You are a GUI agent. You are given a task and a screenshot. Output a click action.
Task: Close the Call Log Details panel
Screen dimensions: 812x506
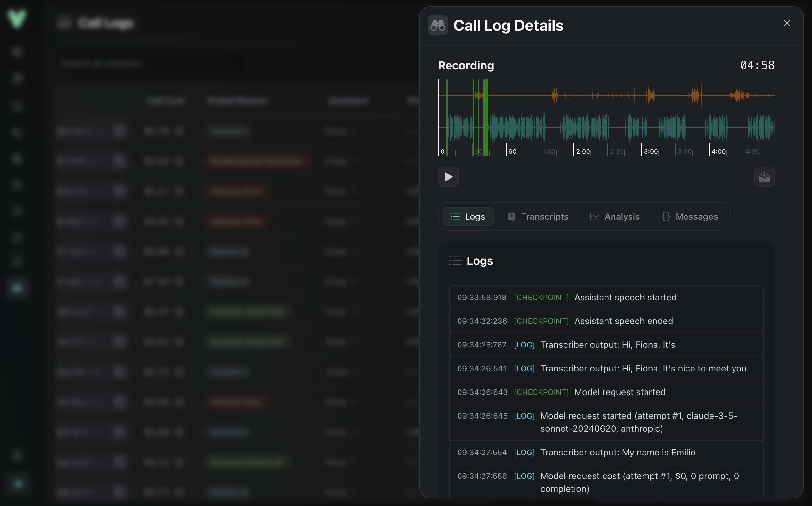pos(787,23)
